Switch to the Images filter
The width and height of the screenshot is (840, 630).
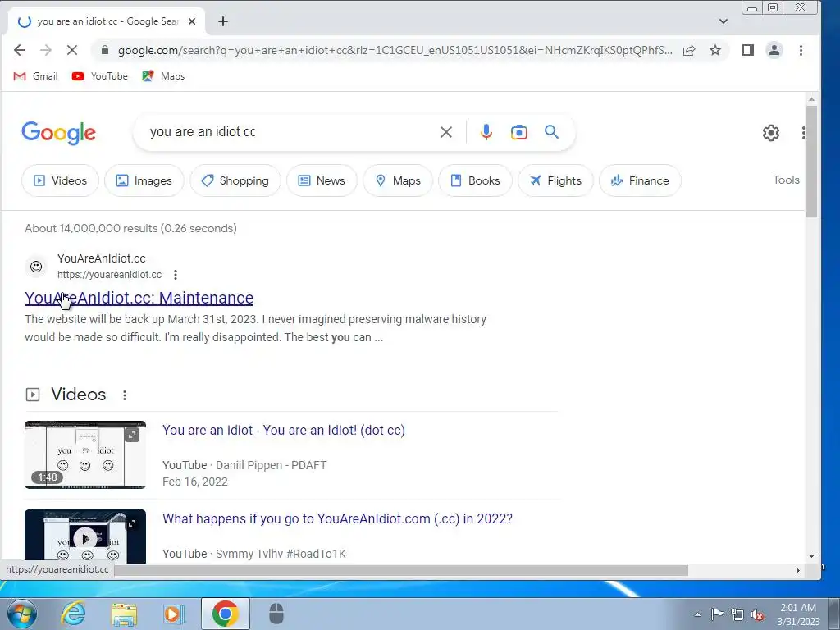(144, 180)
